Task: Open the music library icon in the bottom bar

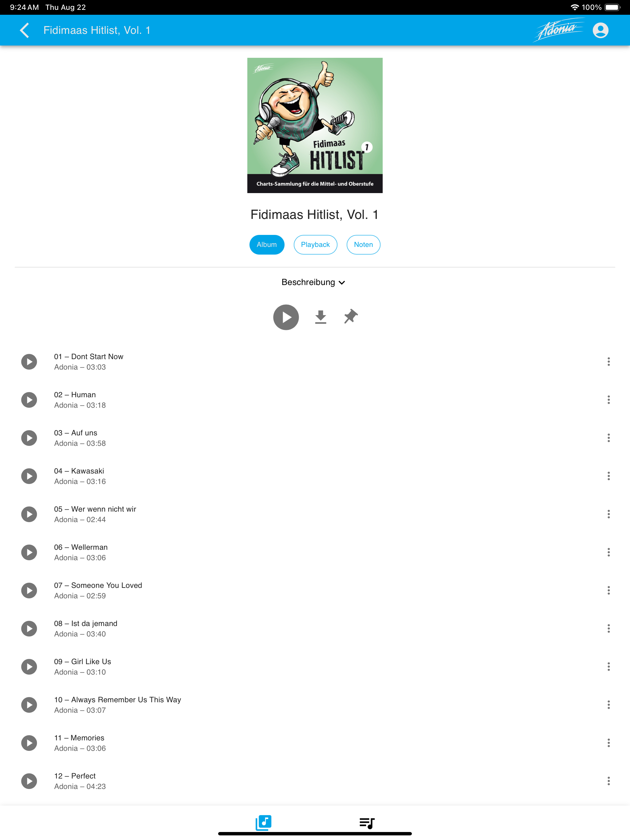Action: coord(263,822)
